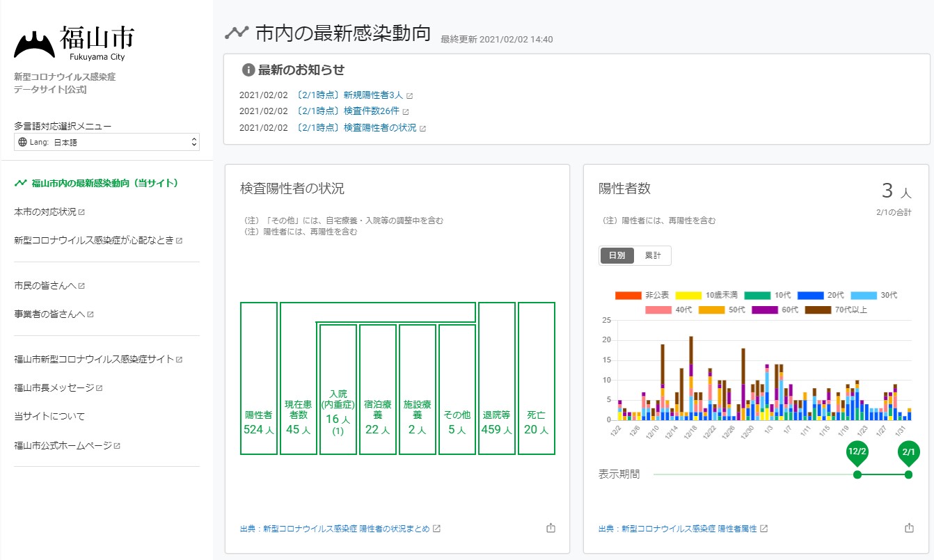Screen dimensions: 934x560
Task: Select the 日別 daily view toggle
Action: pos(617,255)
